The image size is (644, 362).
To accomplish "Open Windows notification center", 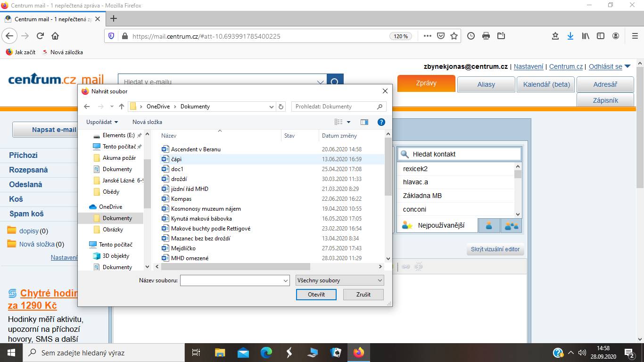I will [629, 352].
